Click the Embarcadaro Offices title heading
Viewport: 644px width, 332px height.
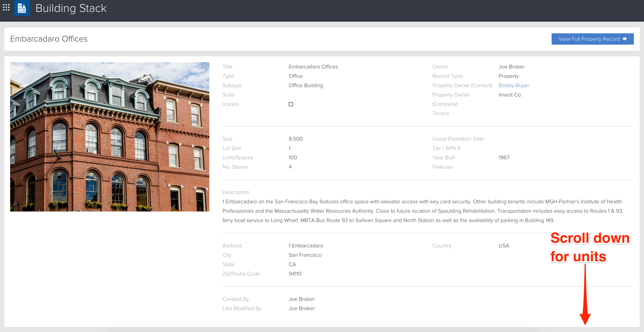point(49,39)
